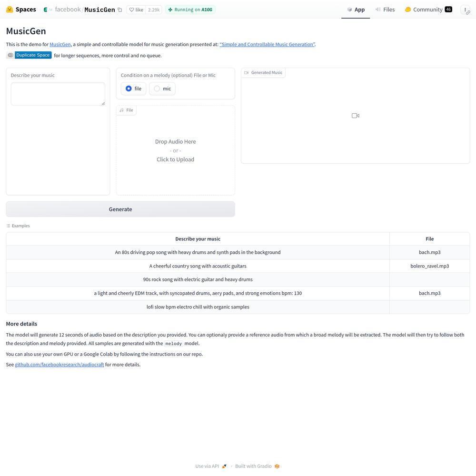Click the rocket icon next to Use via API
Image resolution: width=476 pixels, height=476 pixels.
[x=224, y=466]
